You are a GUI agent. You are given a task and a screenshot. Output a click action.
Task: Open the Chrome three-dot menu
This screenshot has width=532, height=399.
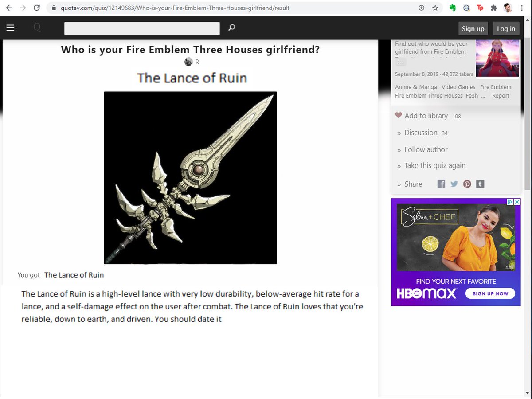point(522,8)
